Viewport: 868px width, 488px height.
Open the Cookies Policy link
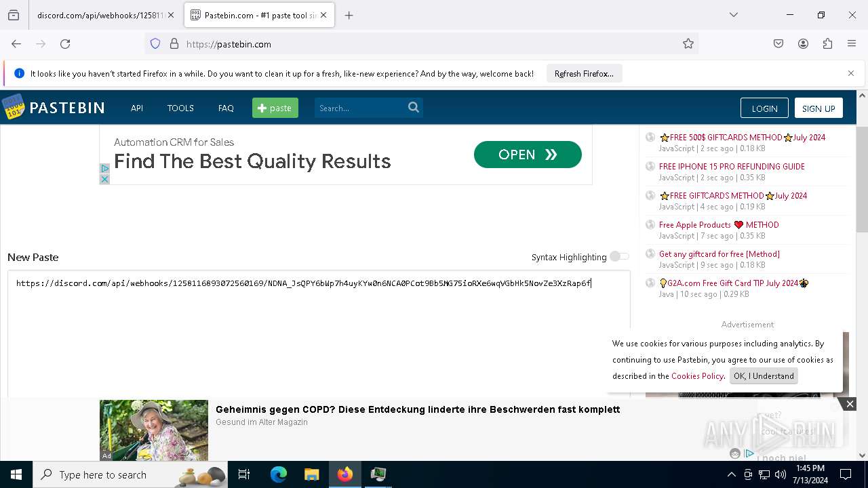point(698,376)
